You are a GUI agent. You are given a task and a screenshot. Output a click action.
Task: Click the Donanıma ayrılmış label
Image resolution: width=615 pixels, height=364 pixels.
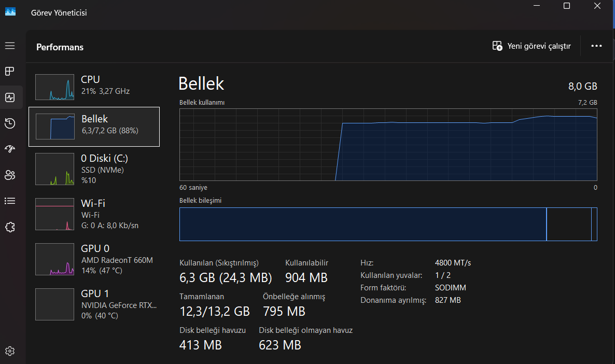[x=393, y=300]
